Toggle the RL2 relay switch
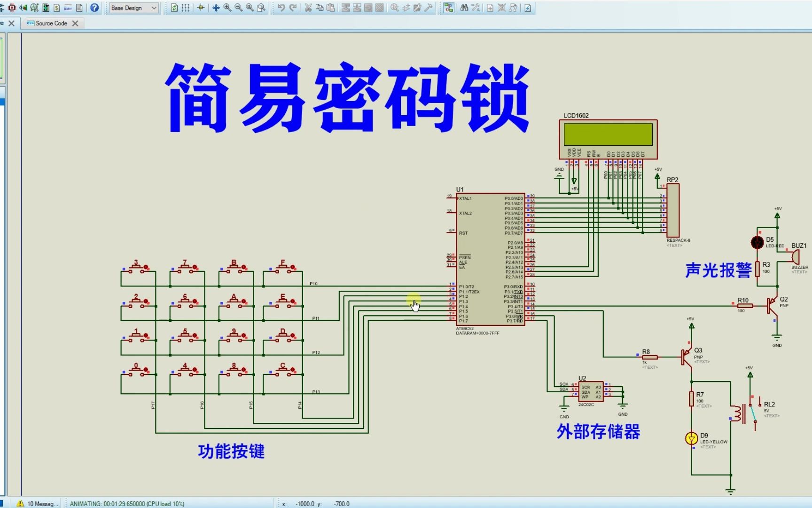This screenshot has width=812, height=508. tap(753, 413)
